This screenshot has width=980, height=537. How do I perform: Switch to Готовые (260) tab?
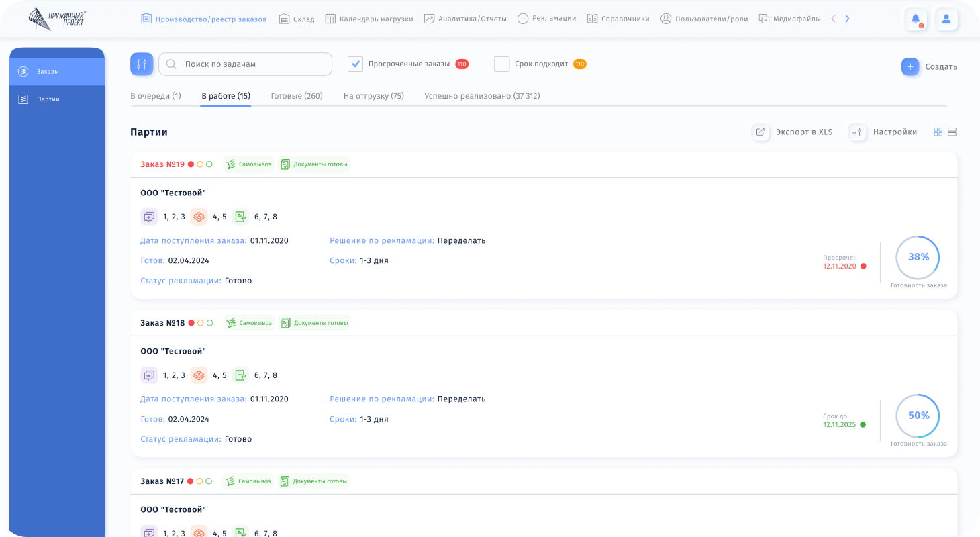[297, 96]
